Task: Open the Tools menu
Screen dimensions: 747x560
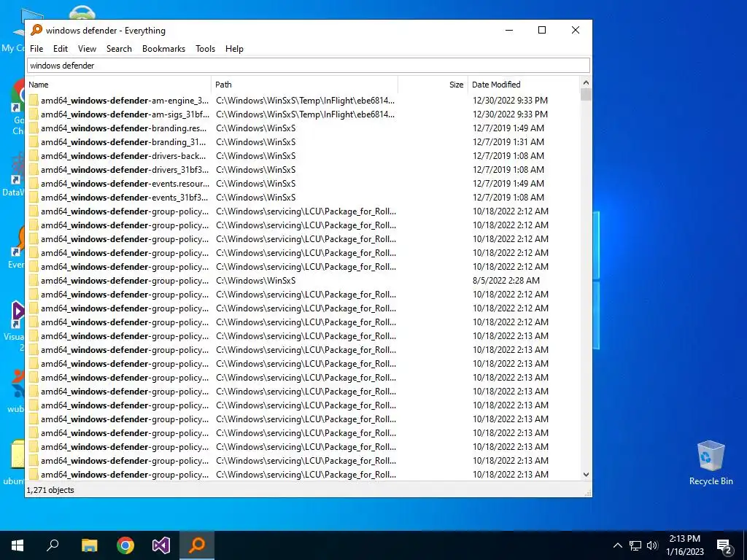Action: [x=205, y=49]
